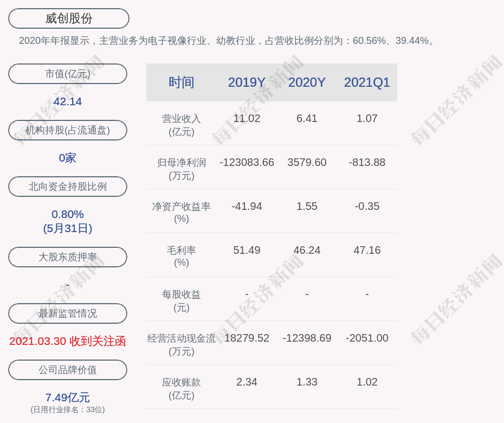Select cash flow value 18279.52

[247, 338]
